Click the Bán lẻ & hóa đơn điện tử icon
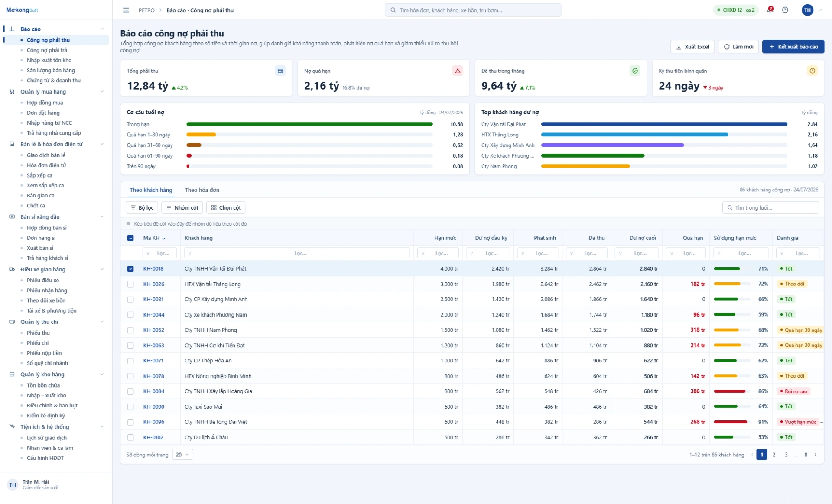Screen dimensions: 832x504 click(12, 144)
